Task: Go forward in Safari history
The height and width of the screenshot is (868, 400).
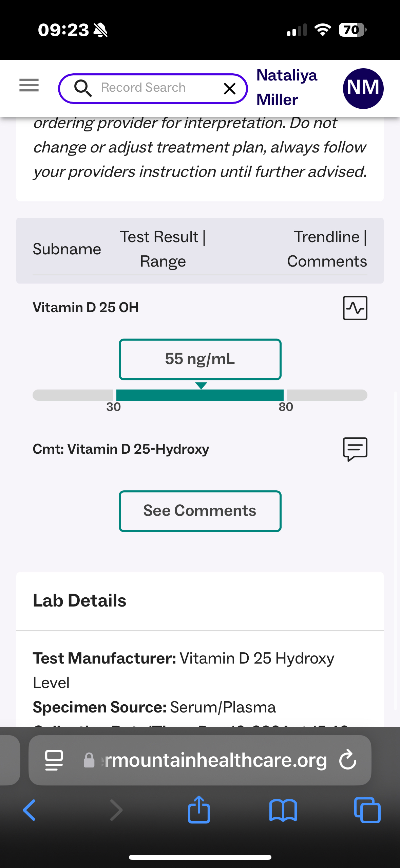Action: pyautogui.click(x=116, y=810)
